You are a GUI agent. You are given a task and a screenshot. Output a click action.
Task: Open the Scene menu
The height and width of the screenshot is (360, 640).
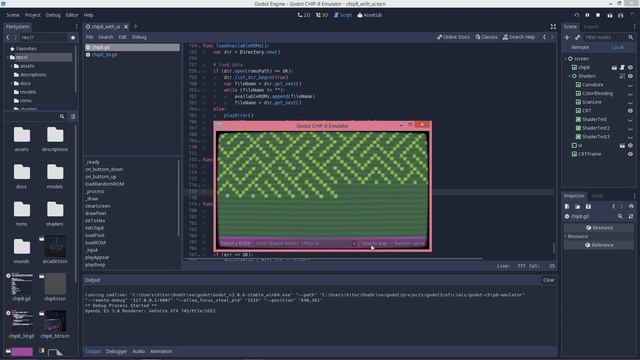tap(13, 15)
